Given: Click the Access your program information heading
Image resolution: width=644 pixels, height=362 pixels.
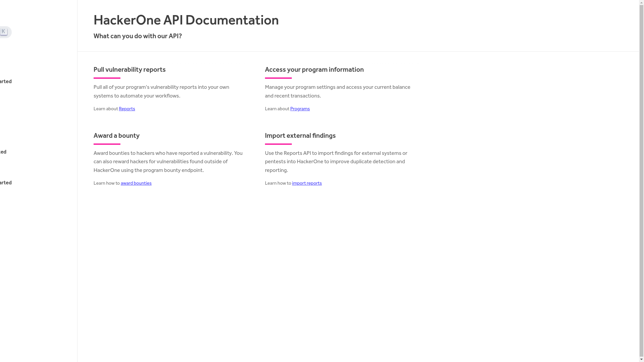Looking at the screenshot, I should click(x=314, y=70).
